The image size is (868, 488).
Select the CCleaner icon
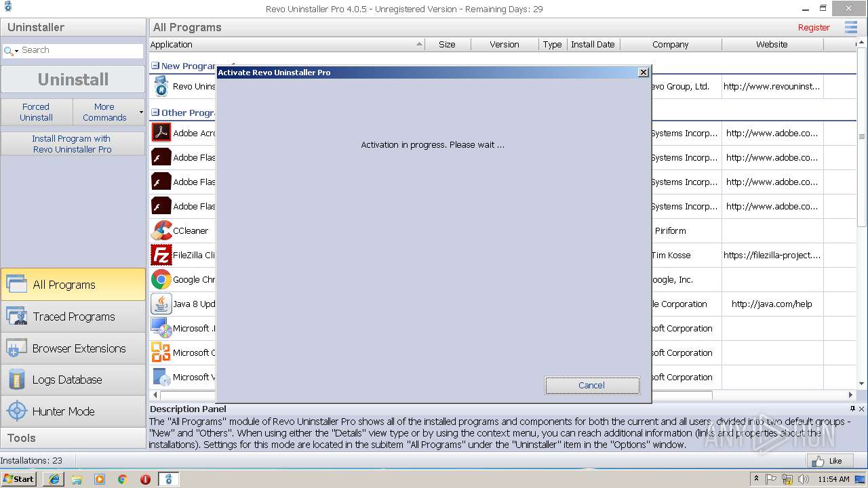tap(161, 230)
